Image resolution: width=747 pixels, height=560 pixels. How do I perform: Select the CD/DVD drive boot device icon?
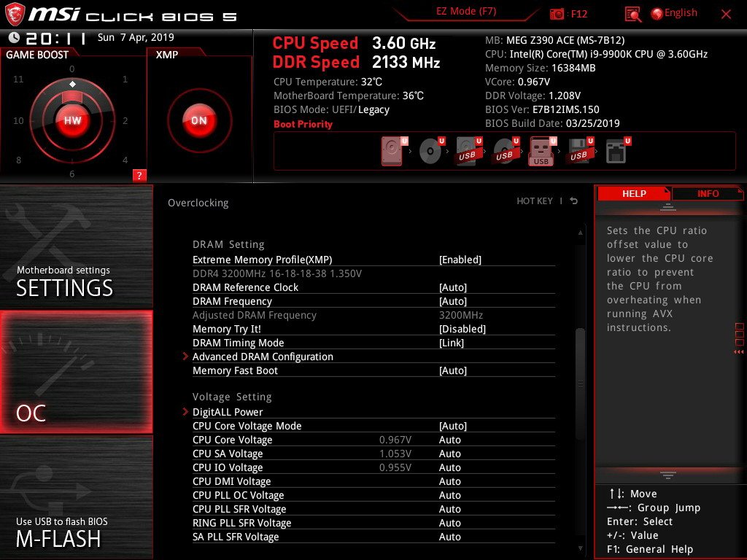pos(431,151)
